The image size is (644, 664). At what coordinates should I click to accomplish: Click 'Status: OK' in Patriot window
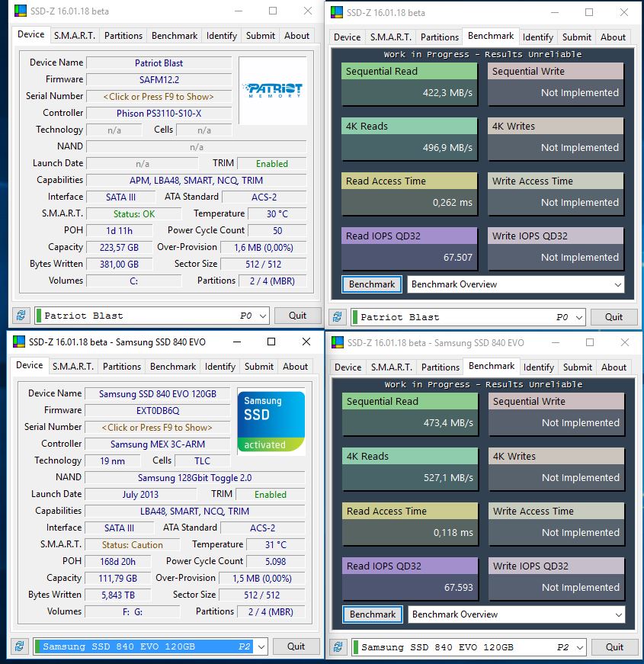coord(134,214)
